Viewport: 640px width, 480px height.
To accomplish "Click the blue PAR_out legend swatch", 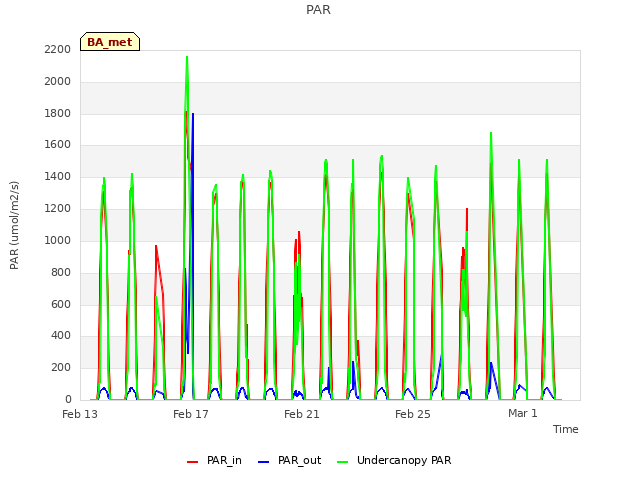I will click(264, 462).
